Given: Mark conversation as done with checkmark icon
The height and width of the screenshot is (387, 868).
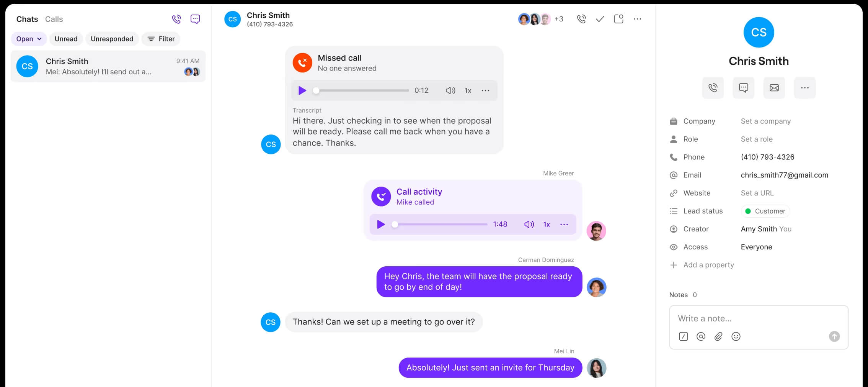Looking at the screenshot, I should pos(600,19).
